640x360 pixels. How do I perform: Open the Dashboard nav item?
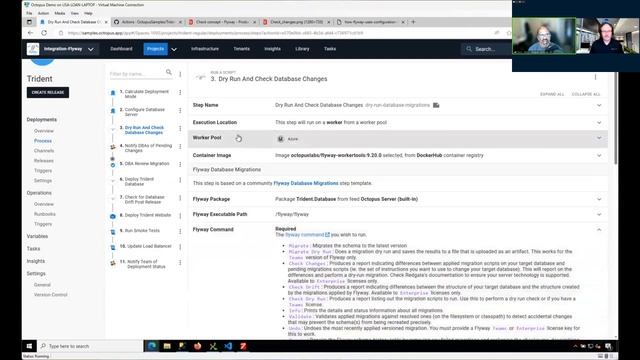click(121, 49)
